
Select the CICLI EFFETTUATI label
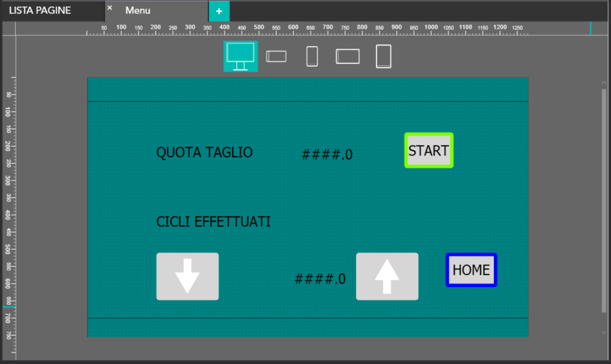[213, 222]
